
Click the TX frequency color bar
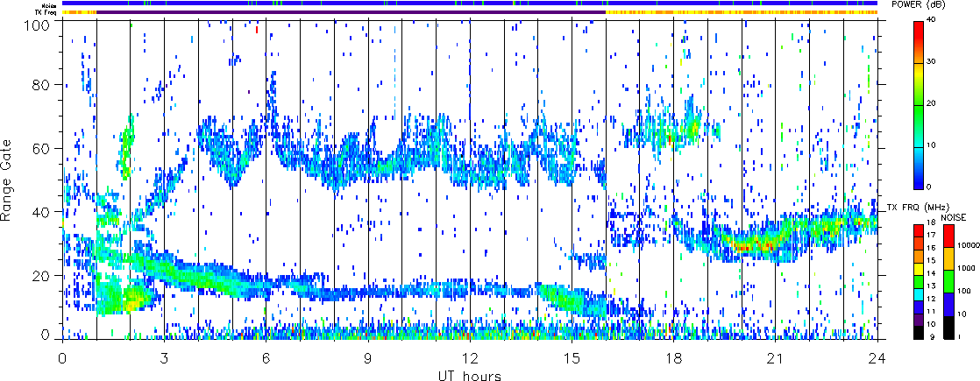[918, 281]
